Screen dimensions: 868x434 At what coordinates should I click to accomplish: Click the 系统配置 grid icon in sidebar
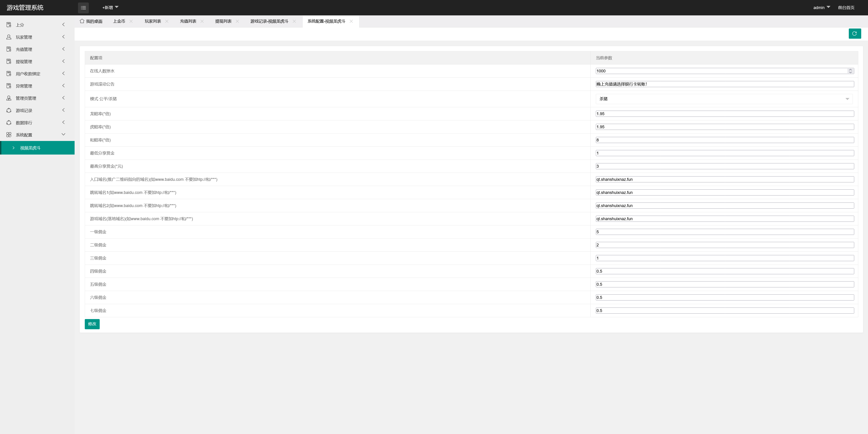point(9,135)
